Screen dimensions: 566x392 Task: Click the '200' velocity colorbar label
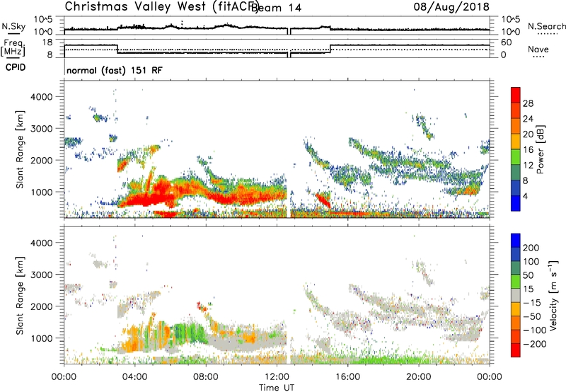pos(531,248)
